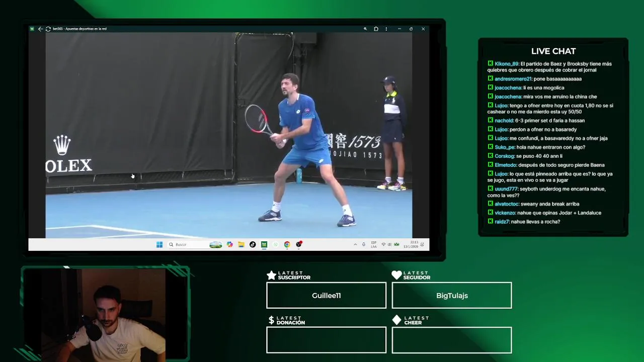The width and height of the screenshot is (644, 362).
Task: Click the Latest Seguidor heart icon
Action: click(x=396, y=275)
